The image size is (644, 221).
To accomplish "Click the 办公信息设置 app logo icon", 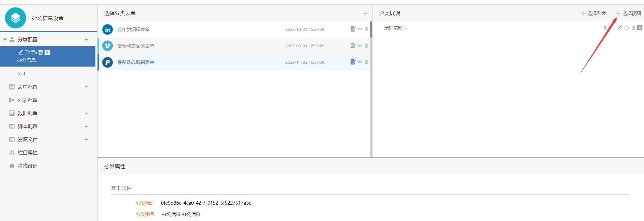I will 16,18.
